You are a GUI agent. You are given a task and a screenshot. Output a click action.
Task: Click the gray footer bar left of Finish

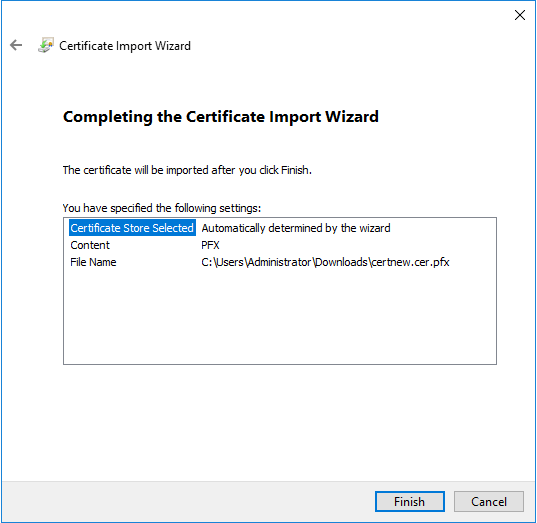tap(188, 501)
